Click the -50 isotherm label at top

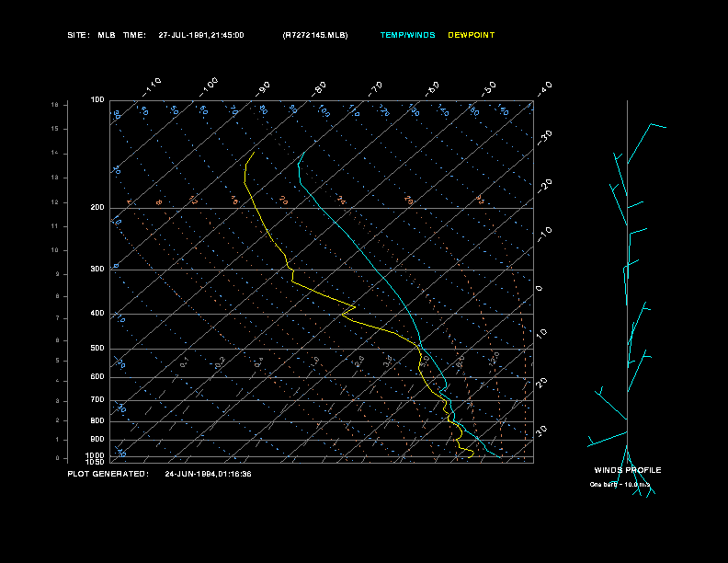pos(488,89)
